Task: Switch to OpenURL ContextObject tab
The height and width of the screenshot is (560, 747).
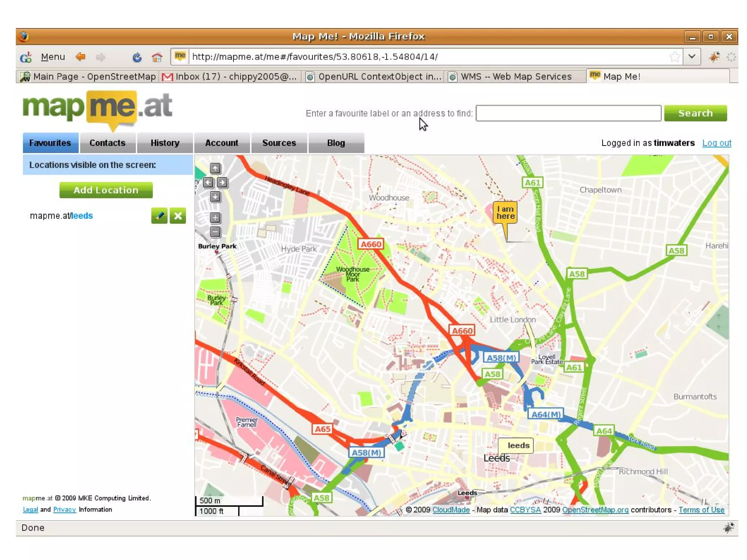Action: tap(373, 77)
